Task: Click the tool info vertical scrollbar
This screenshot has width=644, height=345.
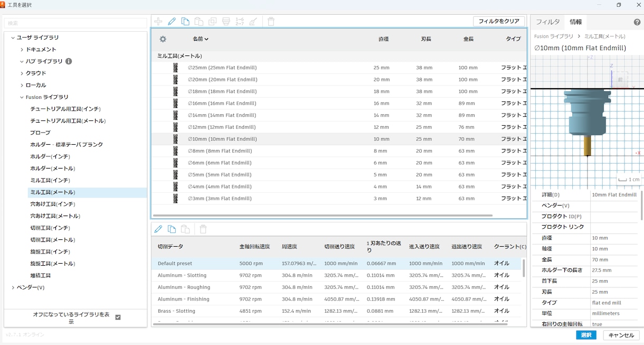Action: 642,205
